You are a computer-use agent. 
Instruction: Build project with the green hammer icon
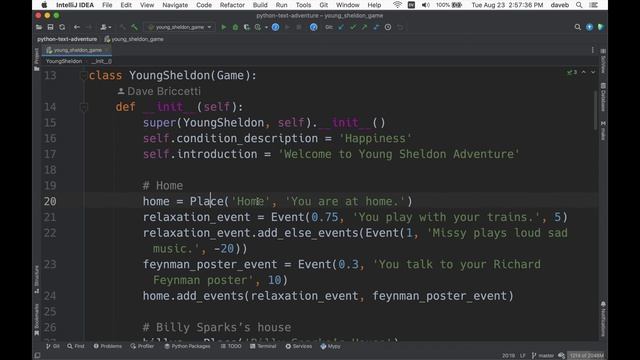click(x=134, y=27)
